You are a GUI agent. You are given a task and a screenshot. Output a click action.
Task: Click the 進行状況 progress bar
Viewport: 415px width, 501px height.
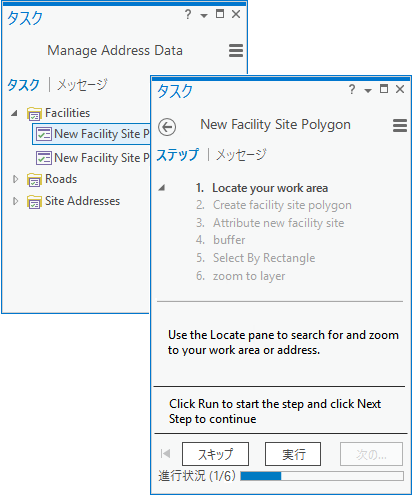click(x=322, y=476)
